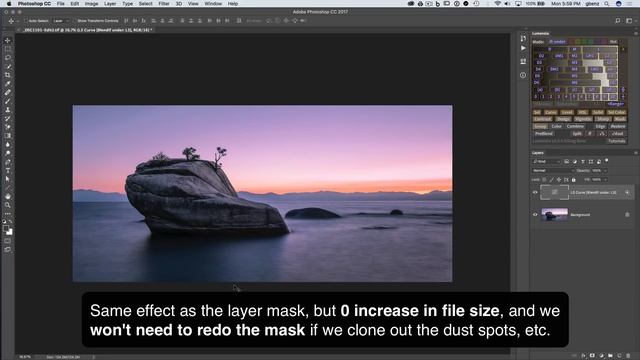This screenshot has height=360, width=640.
Task: Select the Type tool
Action: tap(7, 171)
